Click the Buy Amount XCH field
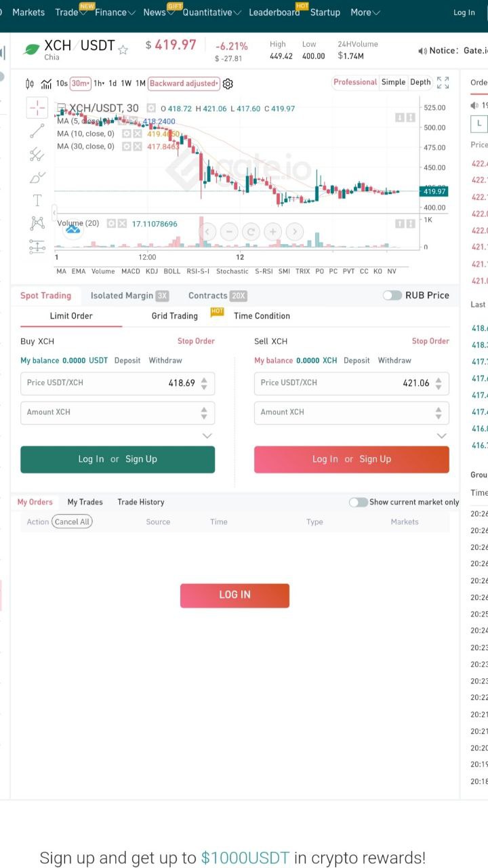The image size is (488, 868). (x=118, y=412)
